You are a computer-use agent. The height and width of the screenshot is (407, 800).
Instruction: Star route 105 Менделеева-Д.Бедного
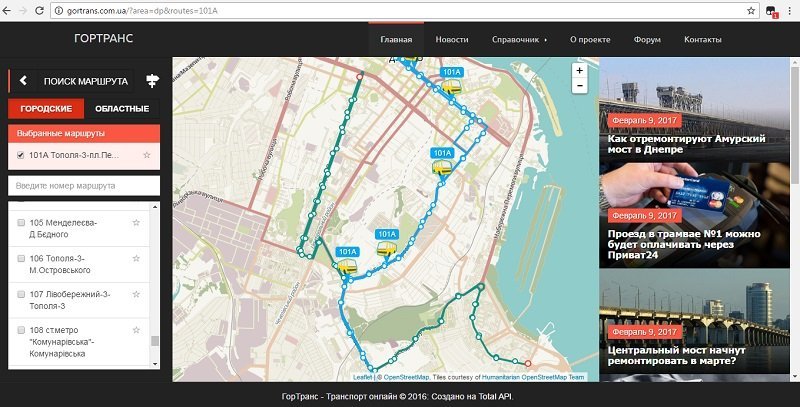pyautogui.click(x=136, y=222)
